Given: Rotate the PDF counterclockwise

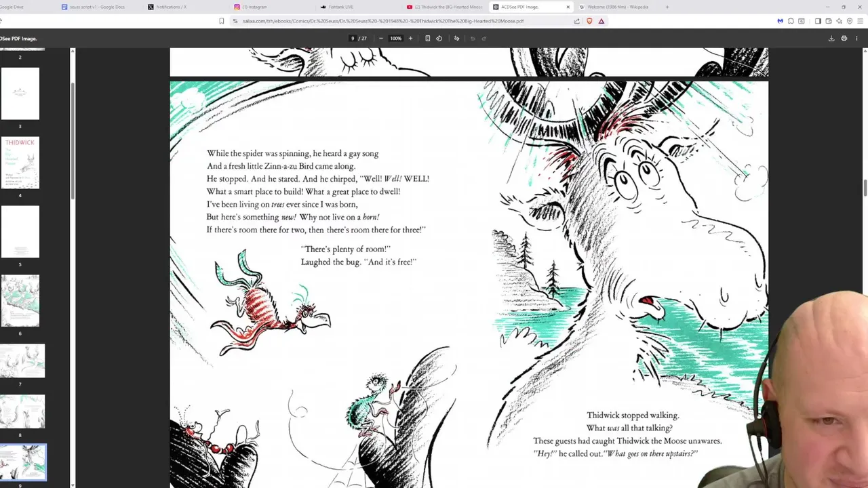Looking at the screenshot, I should coord(439,39).
